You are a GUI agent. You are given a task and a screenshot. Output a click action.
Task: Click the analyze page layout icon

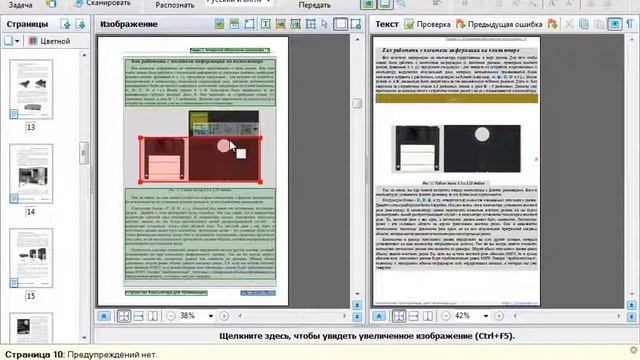234,24
